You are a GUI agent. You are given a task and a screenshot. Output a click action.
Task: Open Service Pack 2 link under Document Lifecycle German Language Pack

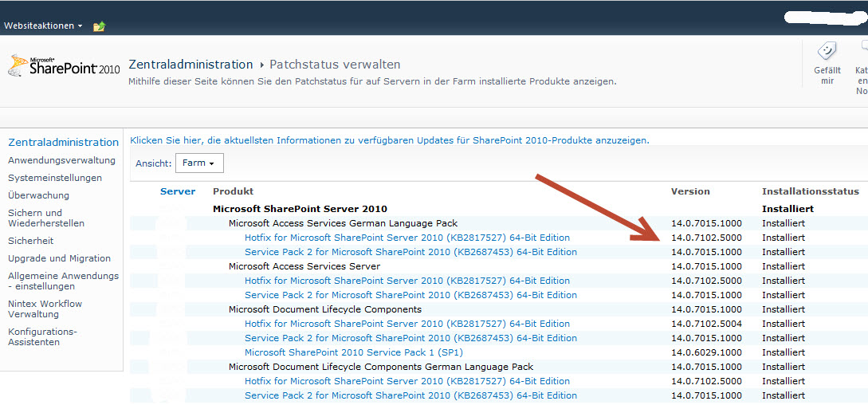coord(410,396)
